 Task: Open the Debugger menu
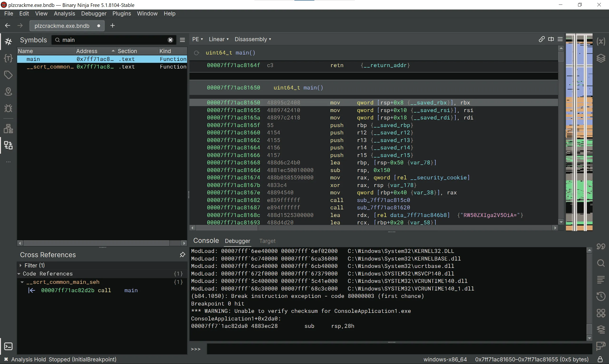click(94, 14)
